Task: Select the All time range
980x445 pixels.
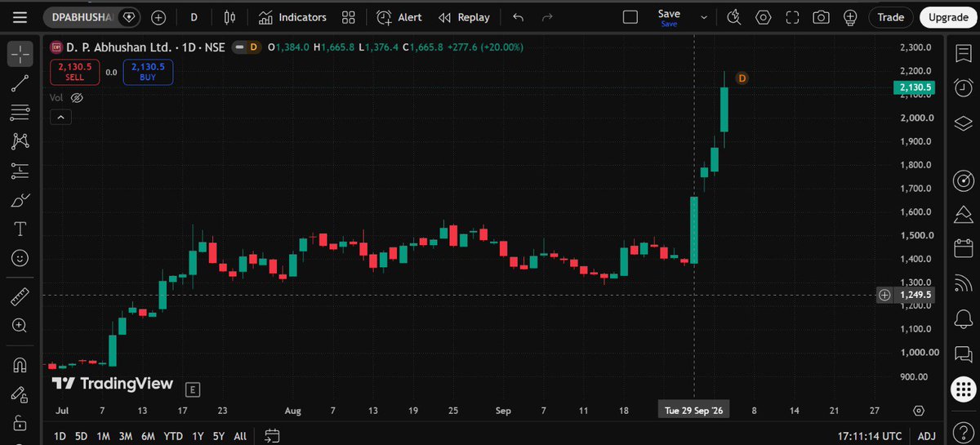Action: tap(240, 436)
